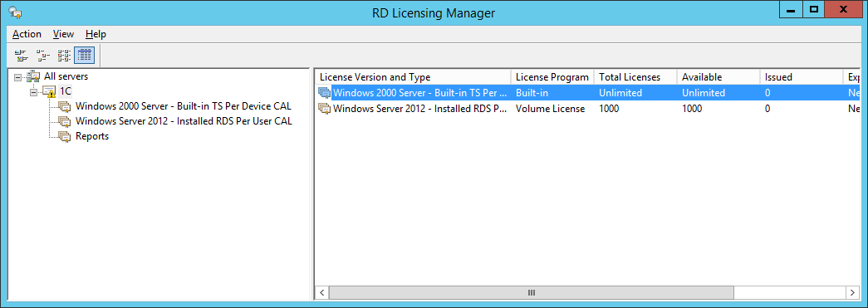This screenshot has width=868, height=308.
Task: Click 1000 in the Available column
Action: coord(692,109)
